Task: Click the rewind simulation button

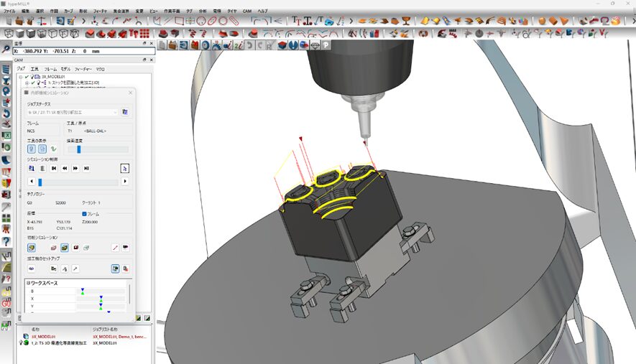Action: [65, 168]
